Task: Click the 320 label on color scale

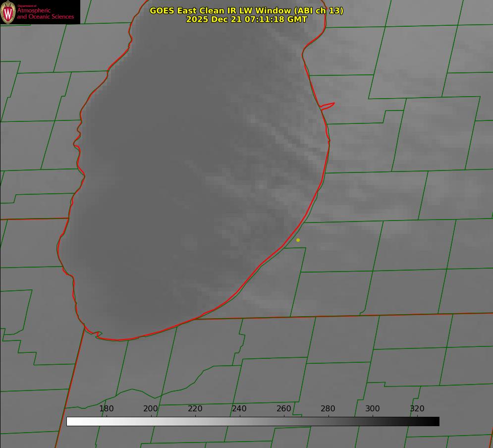Action: [417, 408]
